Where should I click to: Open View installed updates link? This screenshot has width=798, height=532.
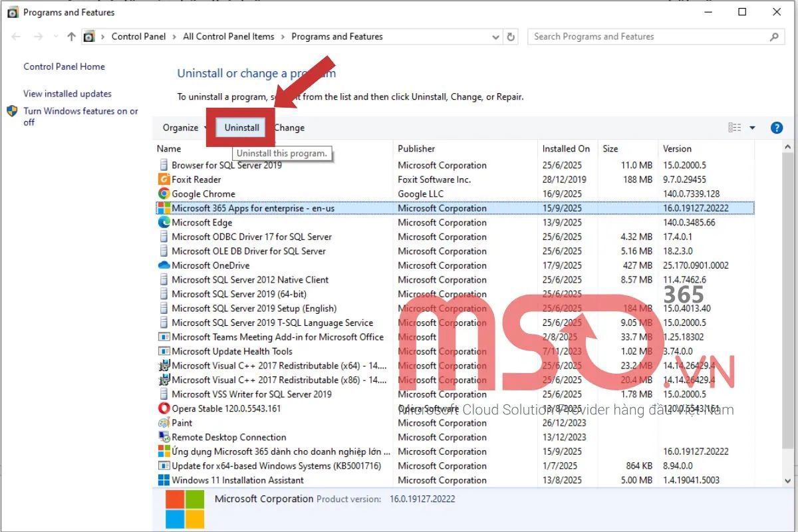67,94
